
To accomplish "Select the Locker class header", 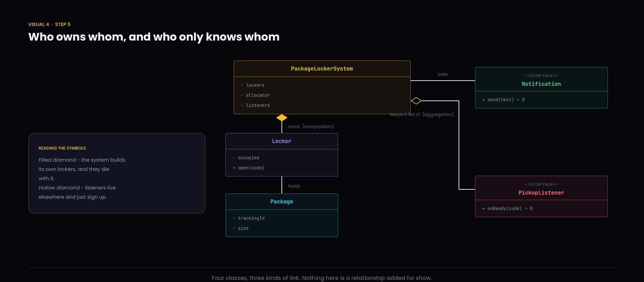I will [282, 141].
